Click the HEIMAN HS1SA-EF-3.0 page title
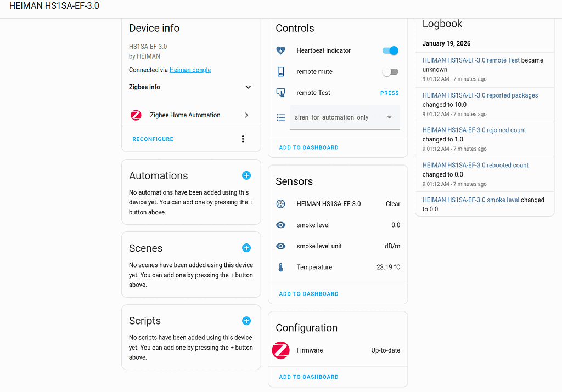562x392 pixels. 54,5
